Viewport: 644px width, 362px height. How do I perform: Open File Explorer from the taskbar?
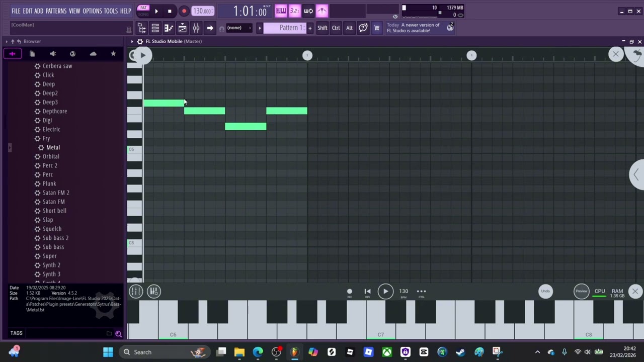click(239, 352)
